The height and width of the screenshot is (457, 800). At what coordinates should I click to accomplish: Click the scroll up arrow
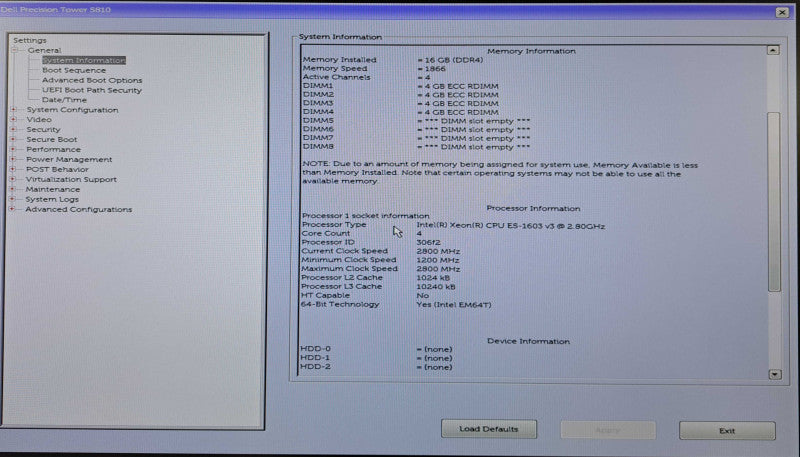click(773, 50)
